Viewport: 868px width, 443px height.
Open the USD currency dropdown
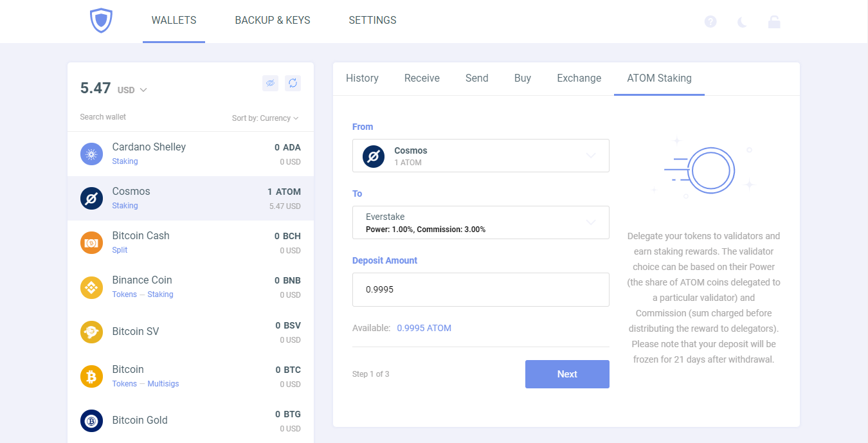132,90
